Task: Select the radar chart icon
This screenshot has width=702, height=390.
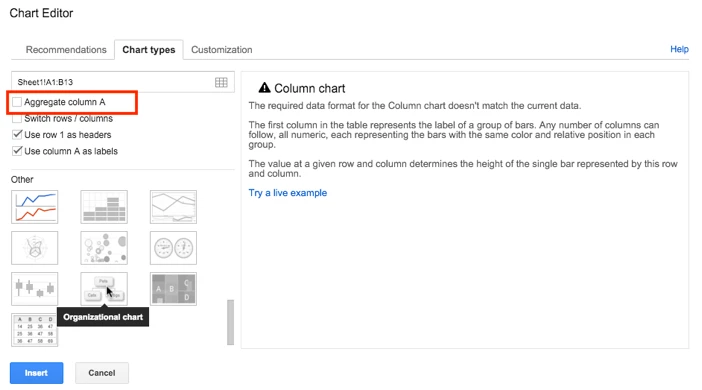Action: tap(34, 248)
